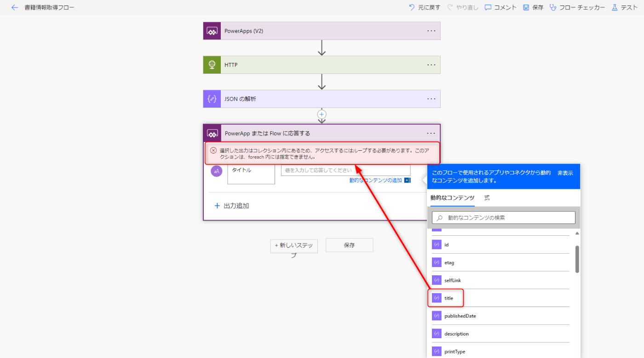Click the back arrow beside 書籍情報取得フロー

(15, 7)
